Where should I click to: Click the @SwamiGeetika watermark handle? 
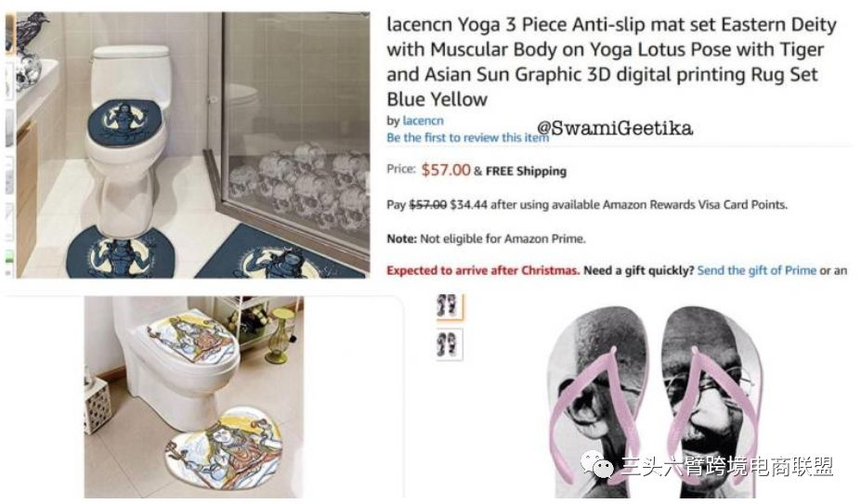(x=615, y=128)
